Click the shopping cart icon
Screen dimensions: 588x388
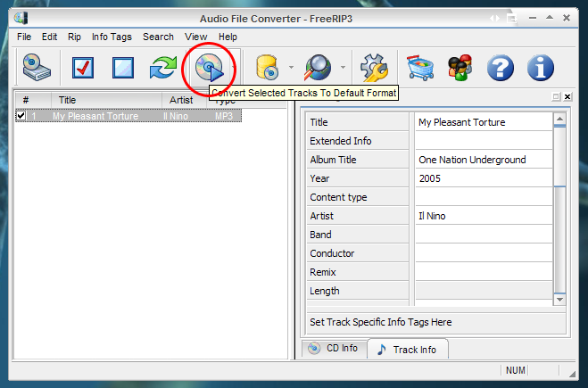pos(420,68)
